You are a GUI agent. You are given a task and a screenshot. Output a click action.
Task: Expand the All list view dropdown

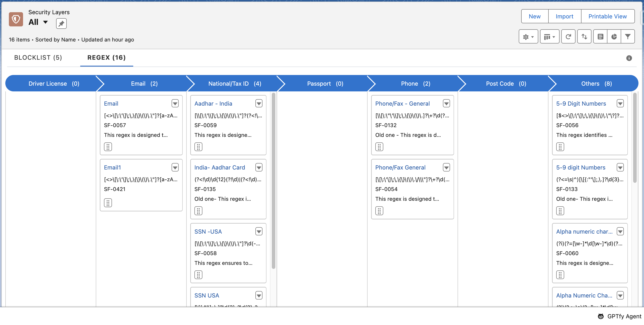(x=45, y=22)
